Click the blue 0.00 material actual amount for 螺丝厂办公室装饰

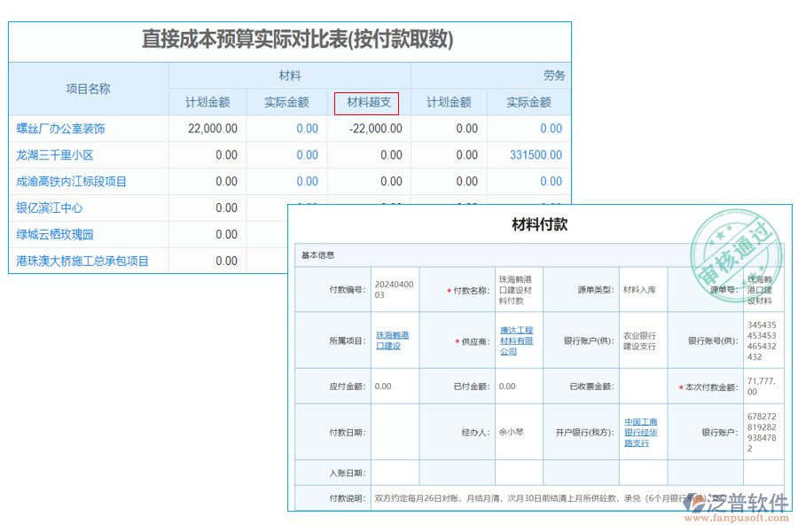coord(305,129)
